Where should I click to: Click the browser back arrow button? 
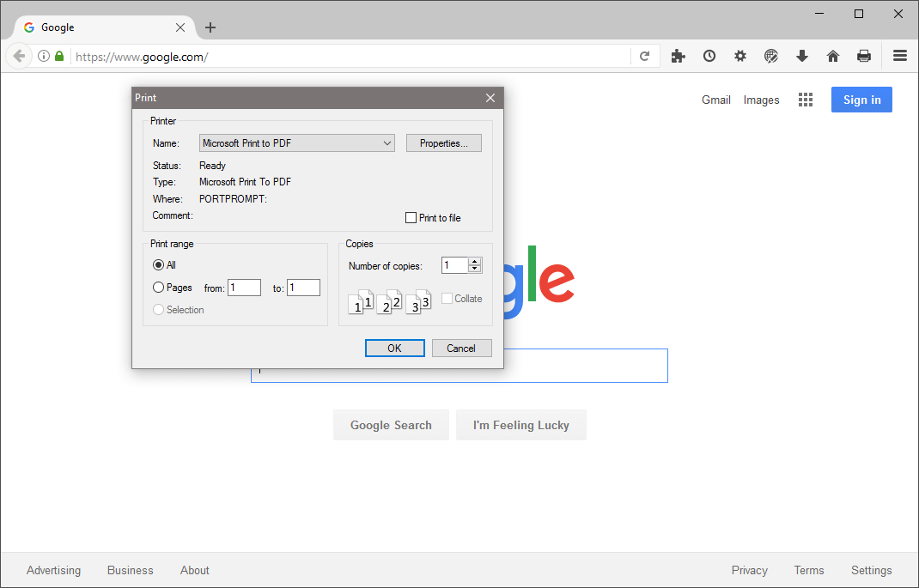click(19, 56)
